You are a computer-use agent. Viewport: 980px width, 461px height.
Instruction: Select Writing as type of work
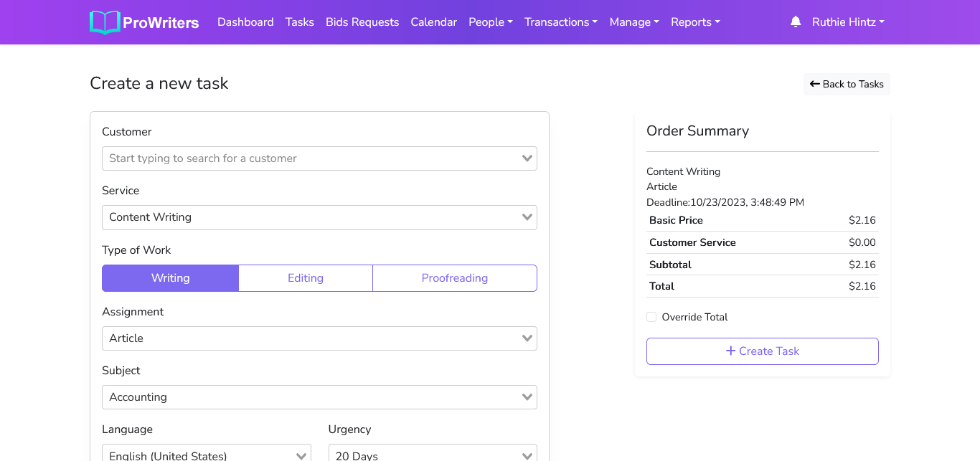point(170,278)
